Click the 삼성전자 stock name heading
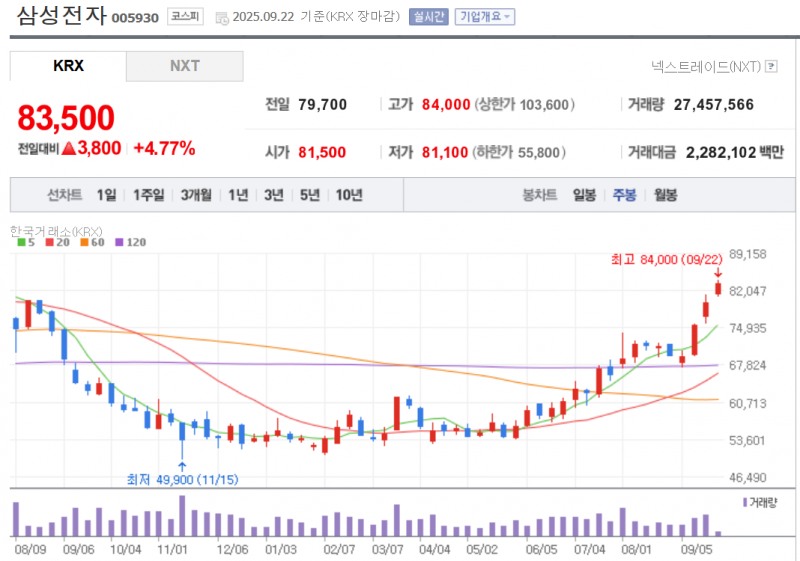Screen dimensions: 800x561 click(x=62, y=15)
